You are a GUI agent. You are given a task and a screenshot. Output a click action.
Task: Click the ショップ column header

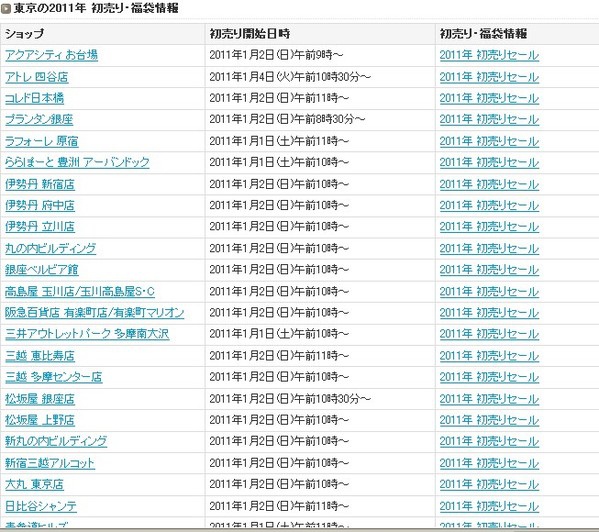[103, 34]
